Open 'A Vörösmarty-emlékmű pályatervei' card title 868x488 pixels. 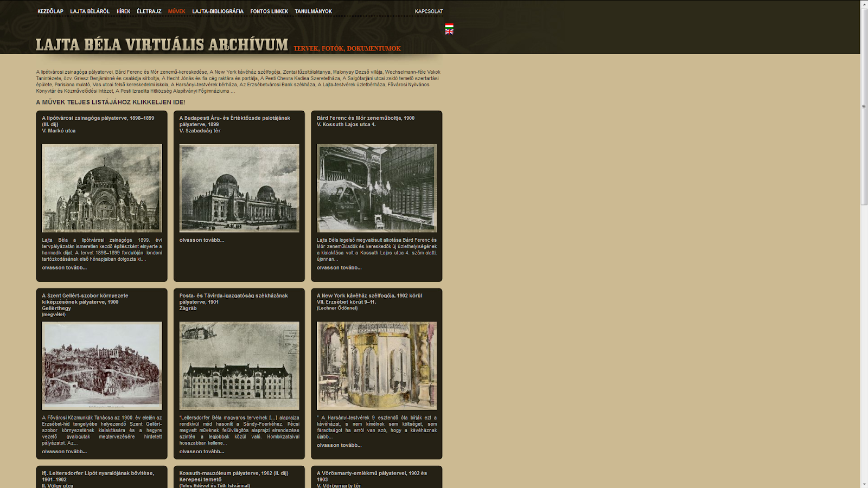pyautogui.click(x=372, y=476)
